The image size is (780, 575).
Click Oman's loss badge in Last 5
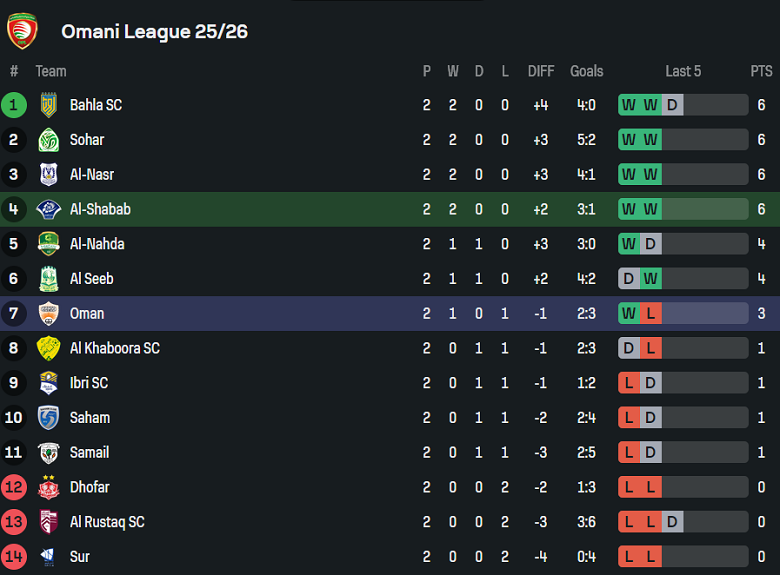(x=651, y=314)
